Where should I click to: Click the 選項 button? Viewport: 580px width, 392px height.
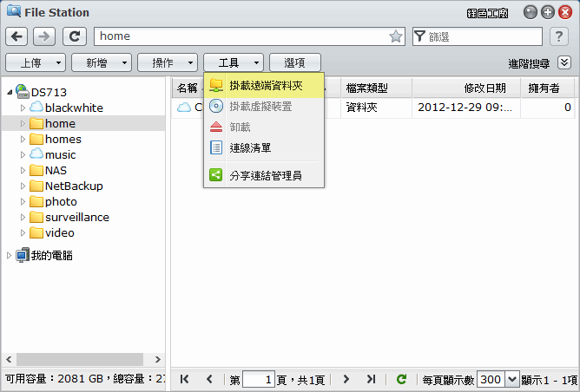pos(295,62)
